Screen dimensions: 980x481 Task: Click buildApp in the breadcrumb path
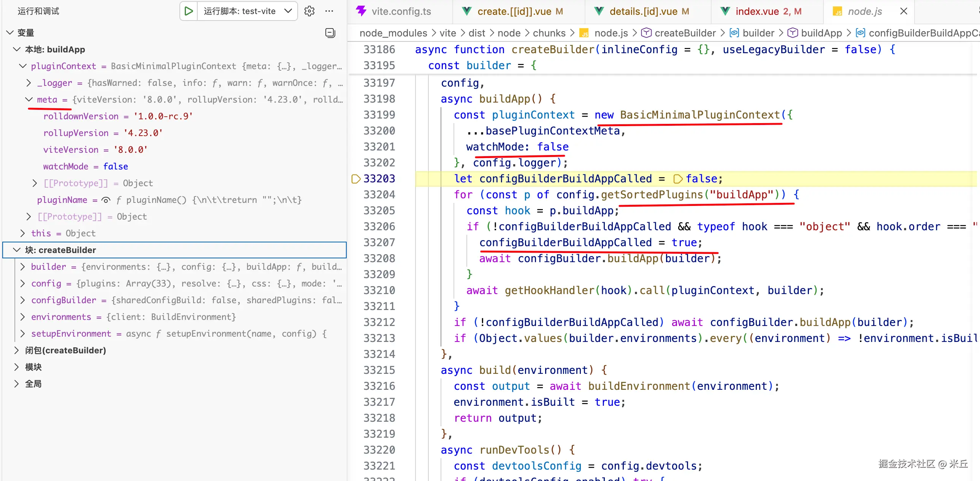coord(821,33)
